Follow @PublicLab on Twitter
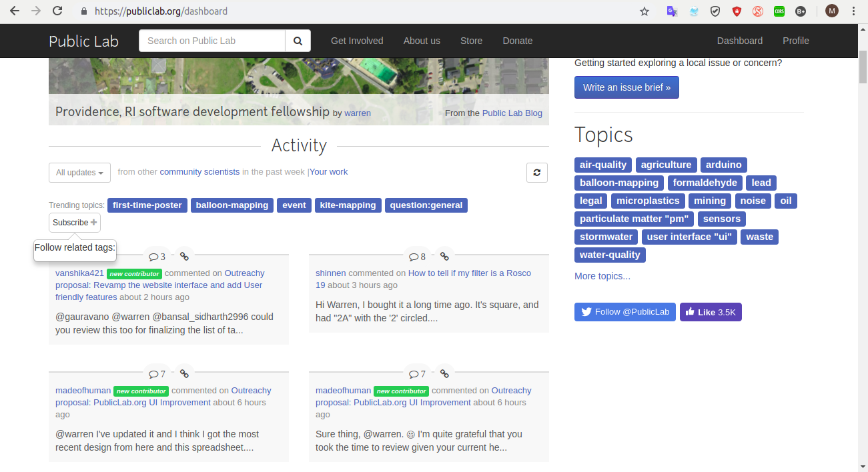This screenshot has height=472, width=868. tap(624, 311)
